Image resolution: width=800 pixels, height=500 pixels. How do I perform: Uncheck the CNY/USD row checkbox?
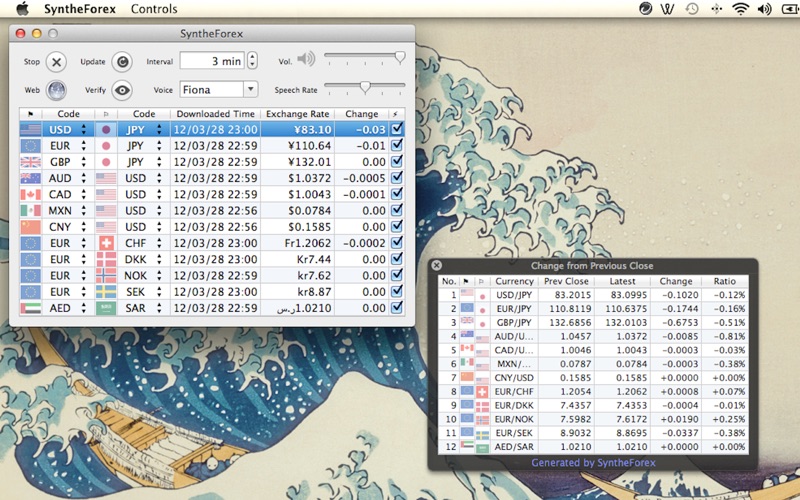[396, 226]
